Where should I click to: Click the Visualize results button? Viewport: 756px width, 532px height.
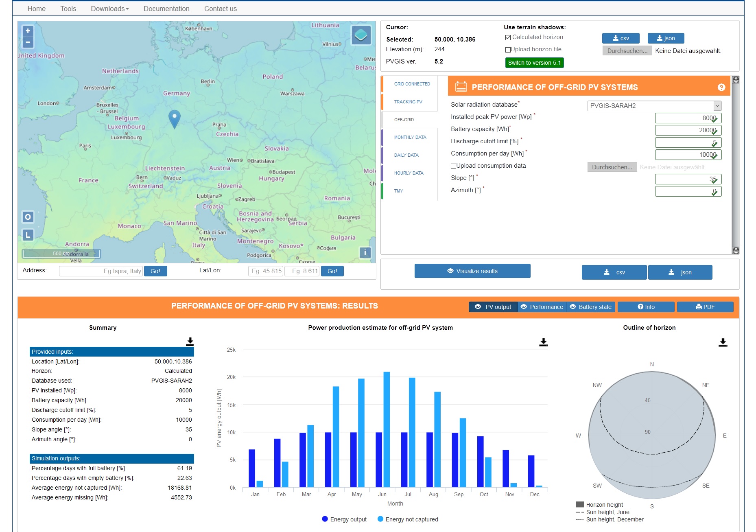coord(472,271)
